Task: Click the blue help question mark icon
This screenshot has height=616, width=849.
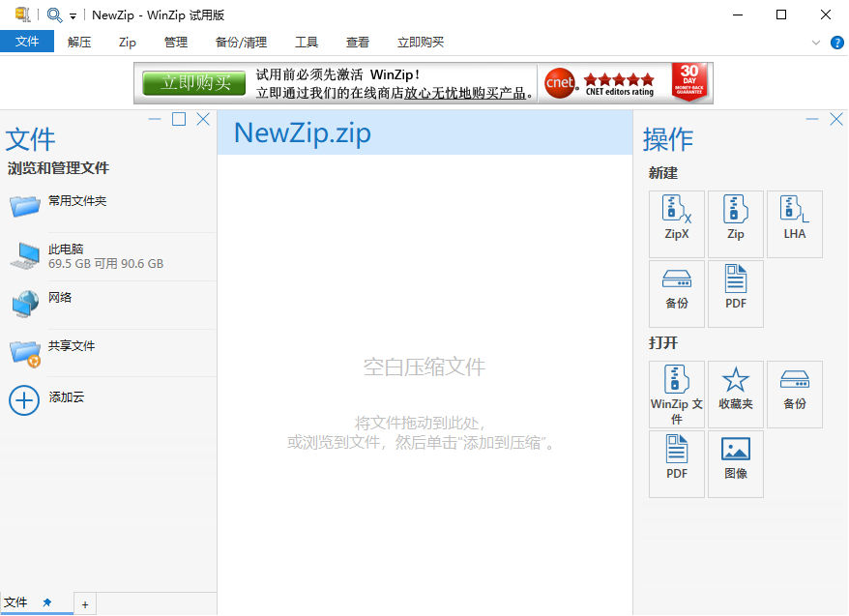Action: point(837,43)
